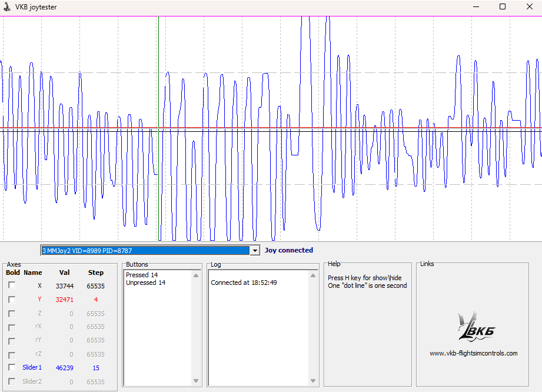This screenshot has width=542, height=392.
Task: Select the MMJoy2 device combo box
Action: point(145,251)
